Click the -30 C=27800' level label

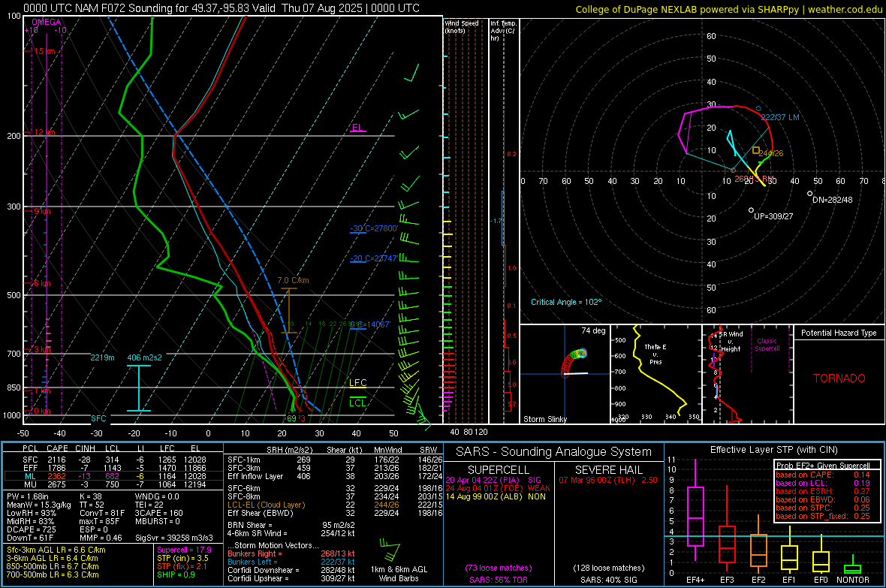(374, 228)
